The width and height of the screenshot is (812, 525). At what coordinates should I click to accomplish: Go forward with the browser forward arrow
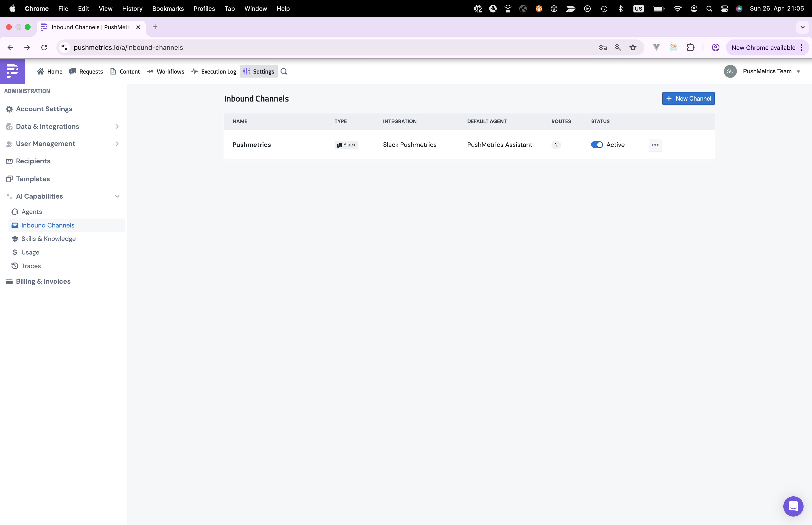click(27, 47)
